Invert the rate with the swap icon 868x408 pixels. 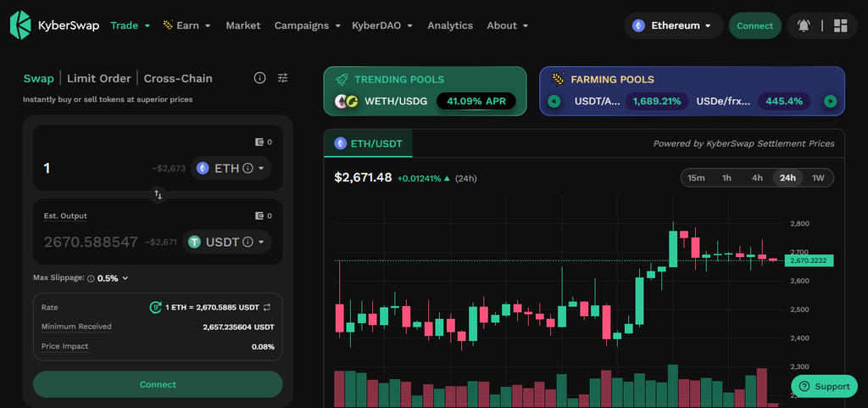pyautogui.click(x=267, y=307)
